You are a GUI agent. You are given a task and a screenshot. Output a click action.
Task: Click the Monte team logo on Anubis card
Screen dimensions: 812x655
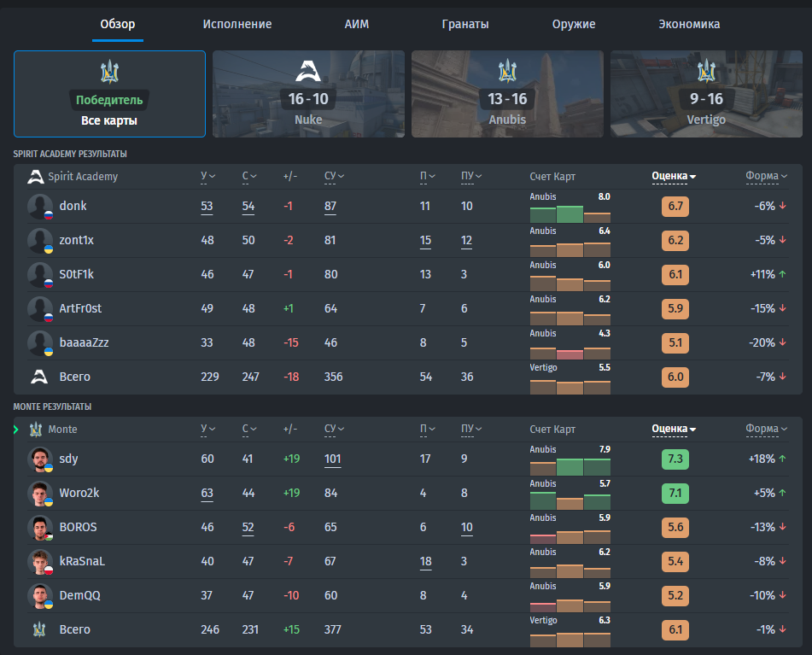[507, 72]
